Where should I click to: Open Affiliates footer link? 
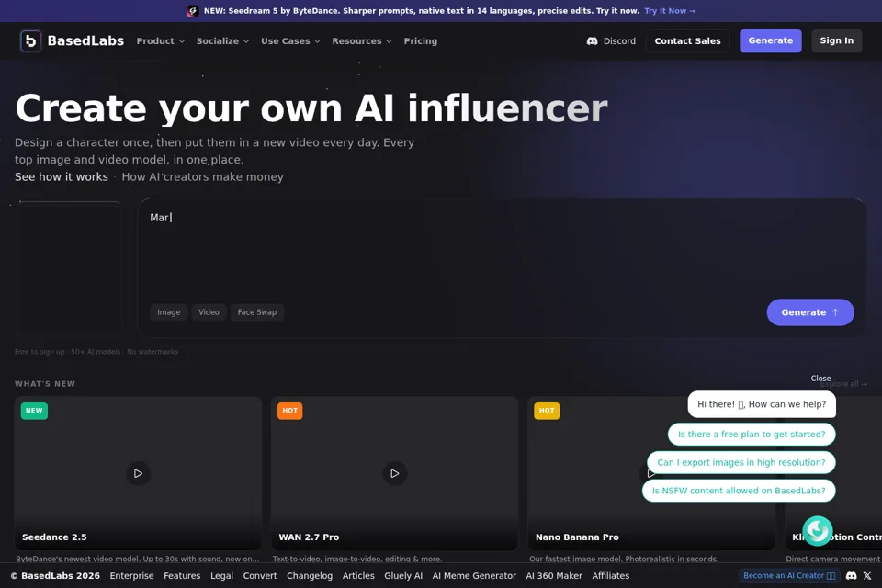click(x=610, y=576)
